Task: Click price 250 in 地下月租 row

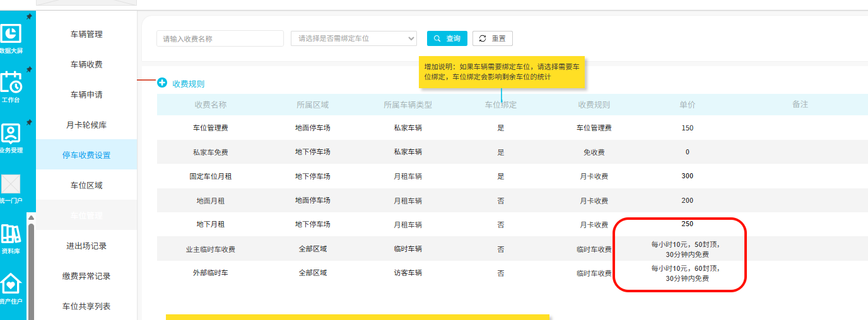Action: point(688,224)
